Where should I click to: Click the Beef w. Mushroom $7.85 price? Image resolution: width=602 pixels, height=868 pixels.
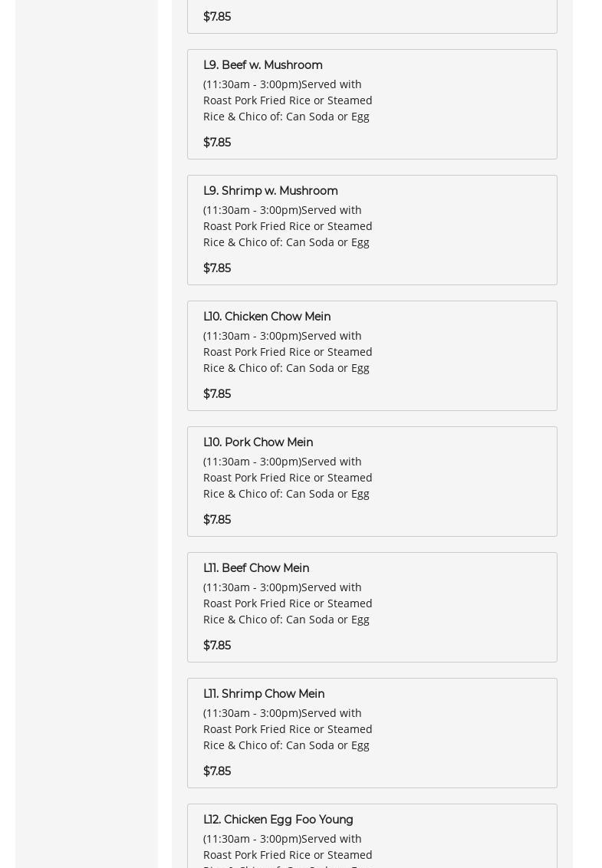tap(217, 143)
